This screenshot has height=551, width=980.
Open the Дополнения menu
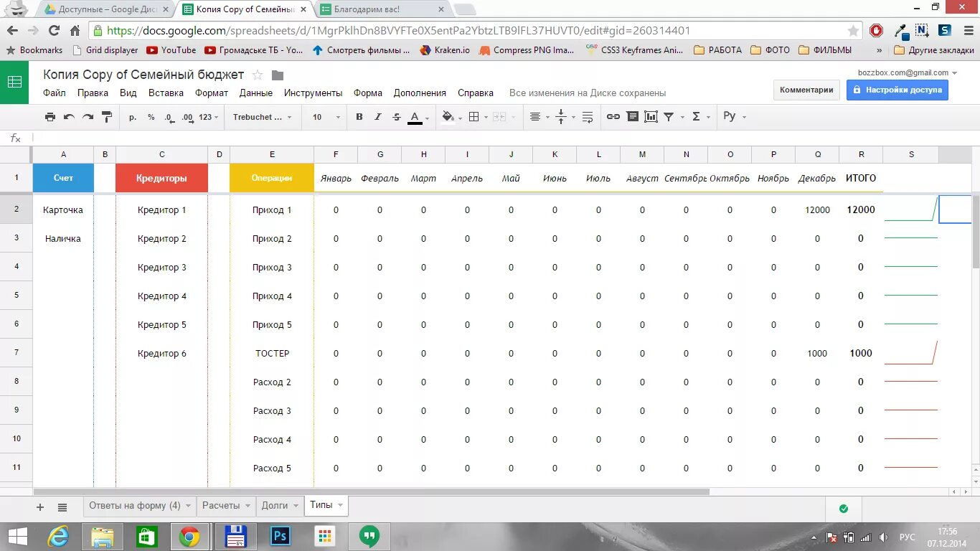click(420, 93)
